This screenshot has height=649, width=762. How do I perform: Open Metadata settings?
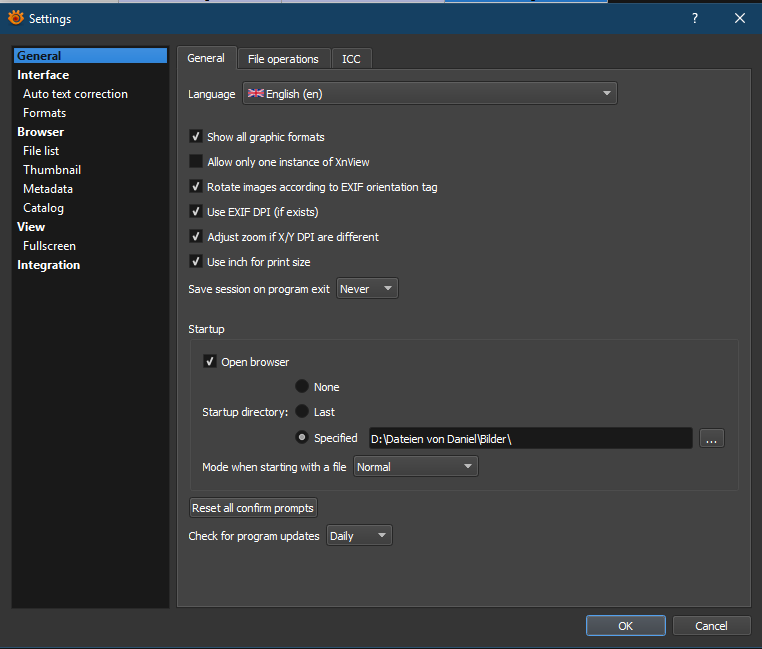click(48, 189)
